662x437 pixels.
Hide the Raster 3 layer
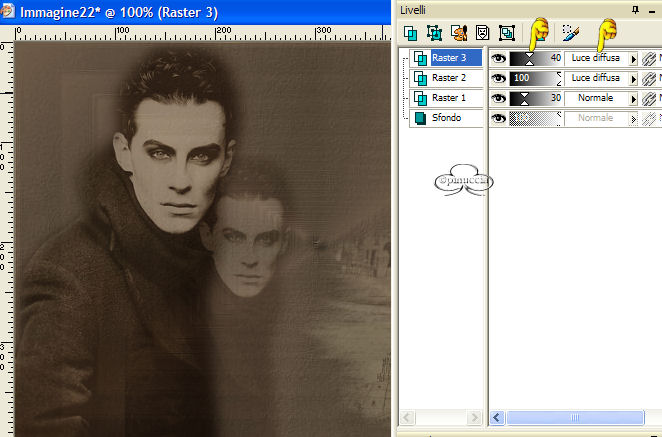point(498,58)
